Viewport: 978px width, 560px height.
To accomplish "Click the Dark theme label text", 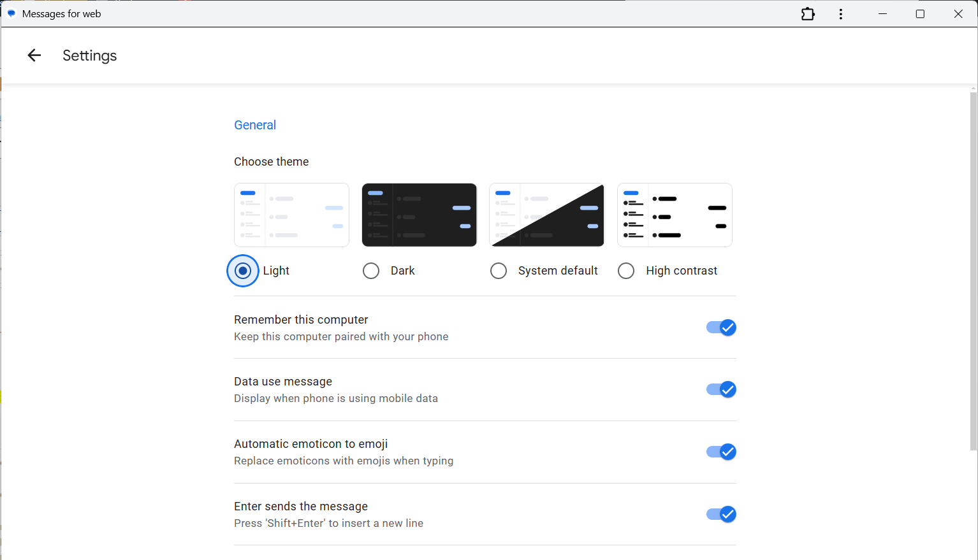I will [x=403, y=271].
